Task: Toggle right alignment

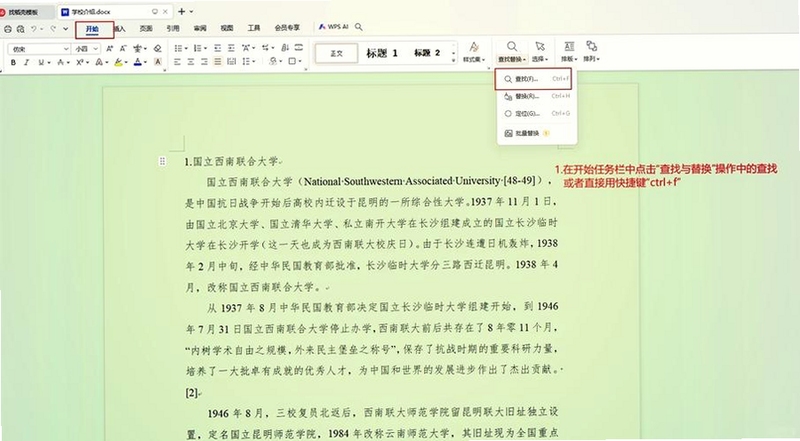Action: coord(204,61)
